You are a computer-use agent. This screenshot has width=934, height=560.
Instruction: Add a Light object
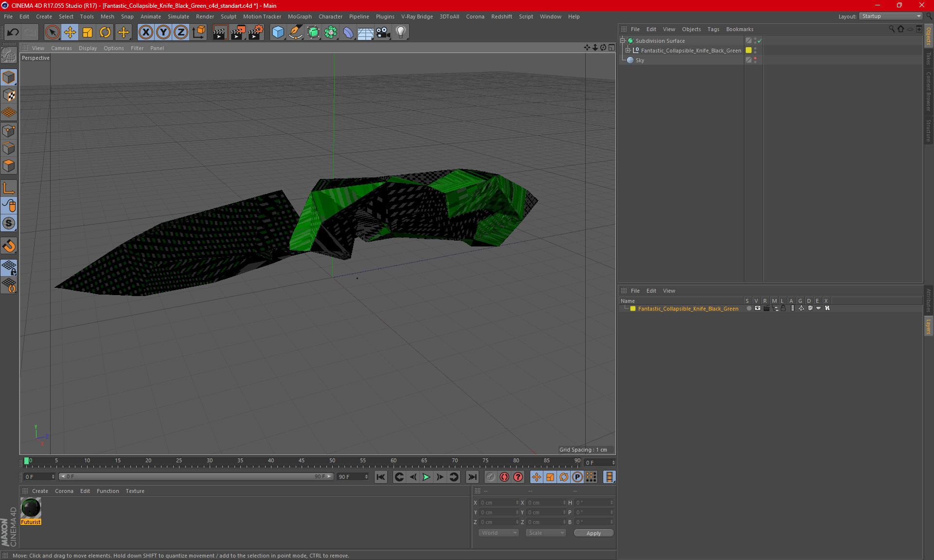point(401,33)
